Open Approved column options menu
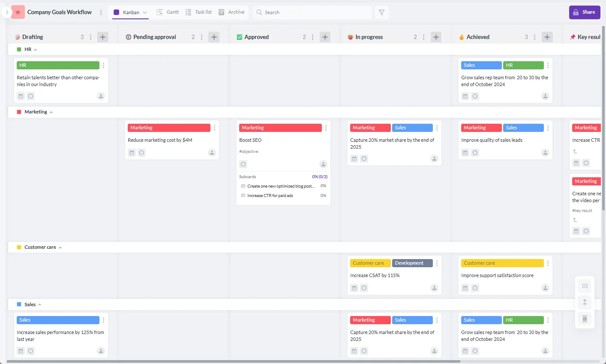 312,37
